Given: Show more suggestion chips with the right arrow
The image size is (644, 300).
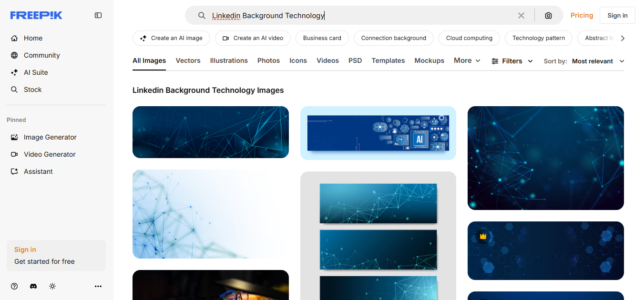Looking at the screenshot, I should coord(623,38).
